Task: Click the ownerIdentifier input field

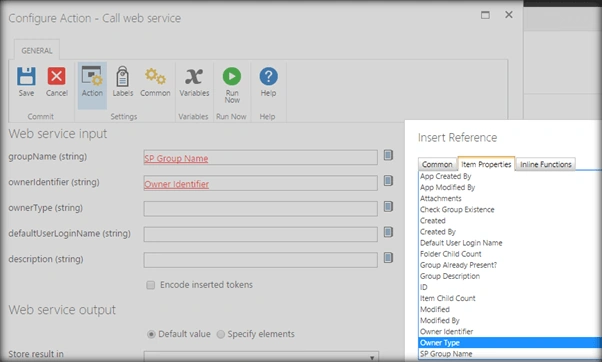Action: [260, 183]
